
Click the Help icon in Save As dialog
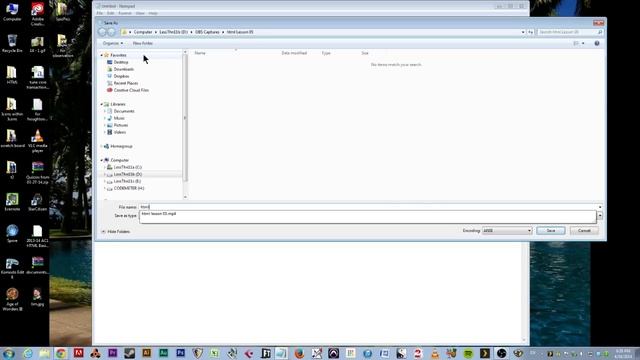(x=597, y=43)
